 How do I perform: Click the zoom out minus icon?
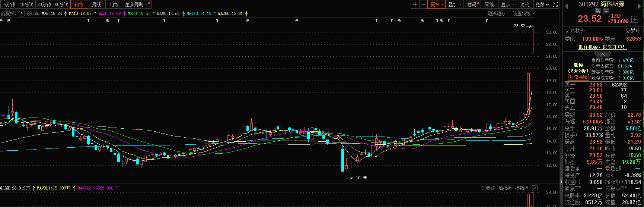pos(423,4)
